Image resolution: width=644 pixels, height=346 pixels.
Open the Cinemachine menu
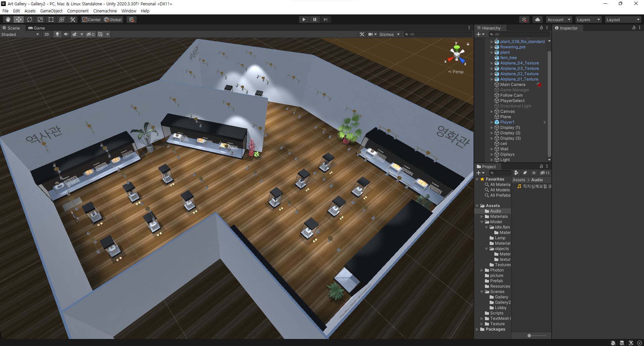(105, 11)
